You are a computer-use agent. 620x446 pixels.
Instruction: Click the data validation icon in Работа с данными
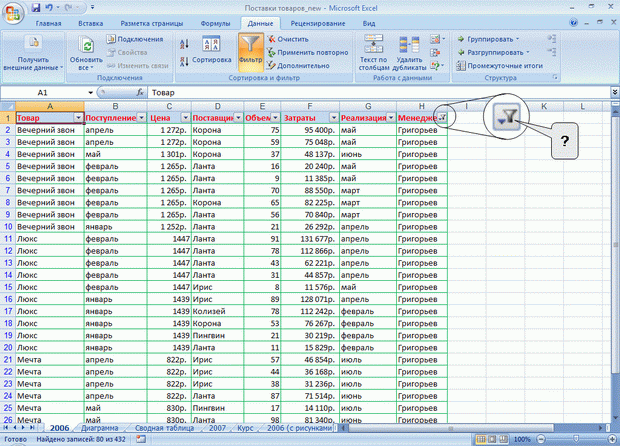pyautogui.click(x=435, y=39)
